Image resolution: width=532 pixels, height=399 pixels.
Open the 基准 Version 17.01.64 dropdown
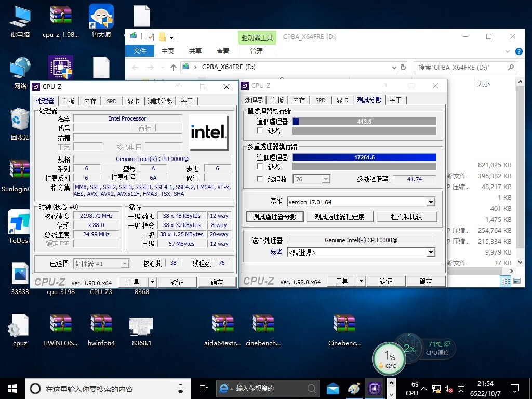[x=431, y=202]
